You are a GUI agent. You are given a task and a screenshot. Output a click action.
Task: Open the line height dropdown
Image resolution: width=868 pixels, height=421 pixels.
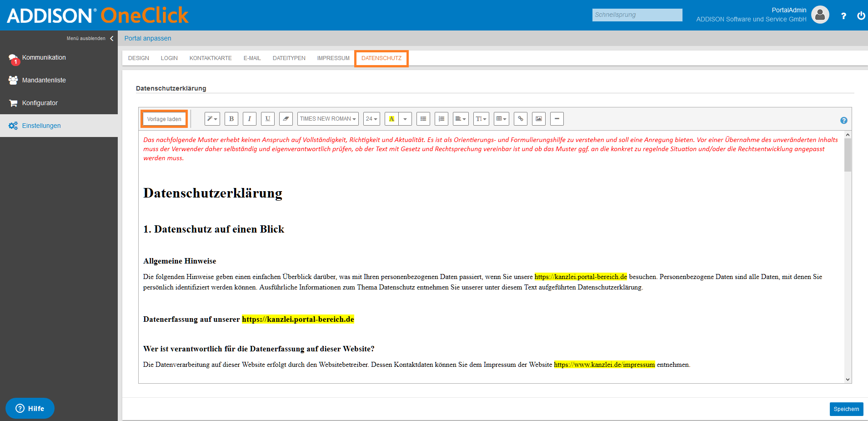[481, 119]
